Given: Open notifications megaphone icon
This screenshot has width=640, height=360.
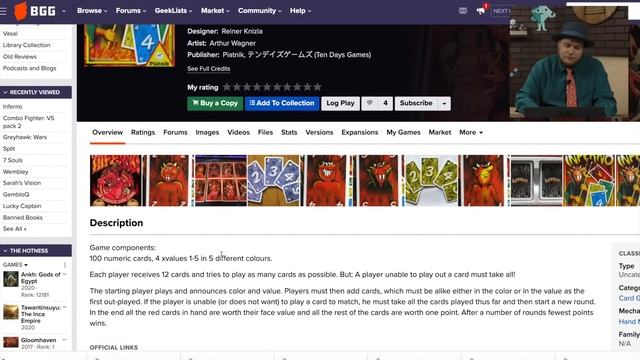Looking at the screenshot, I should tap(481, 11).
